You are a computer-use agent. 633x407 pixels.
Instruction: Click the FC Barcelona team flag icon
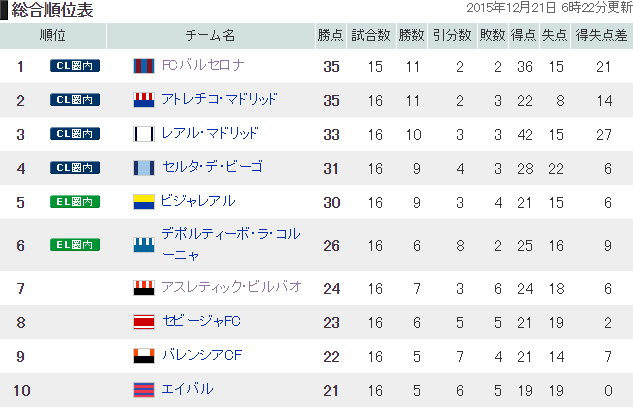click(144, 66)
